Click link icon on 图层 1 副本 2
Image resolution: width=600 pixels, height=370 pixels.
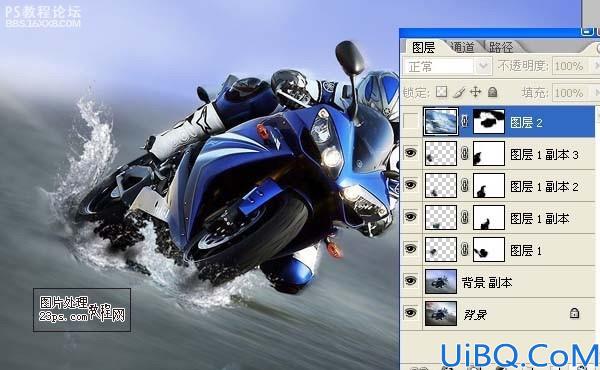click(465, 186)
